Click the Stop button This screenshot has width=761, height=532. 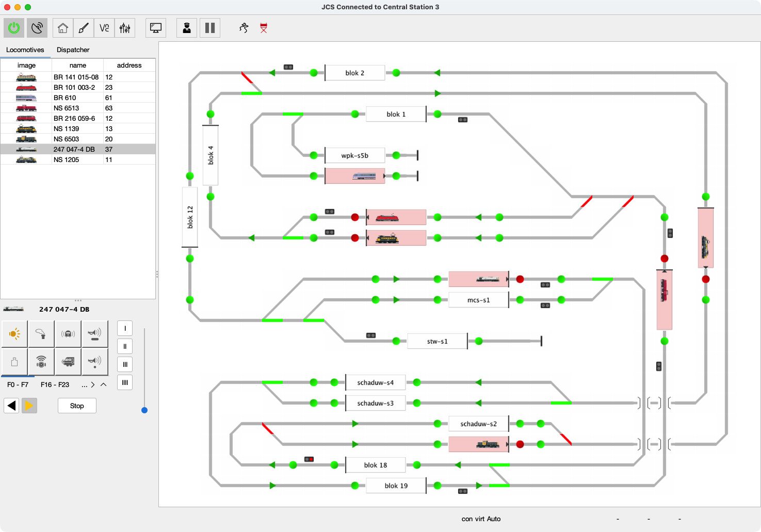pyautogui.click(x=77, y=406)
